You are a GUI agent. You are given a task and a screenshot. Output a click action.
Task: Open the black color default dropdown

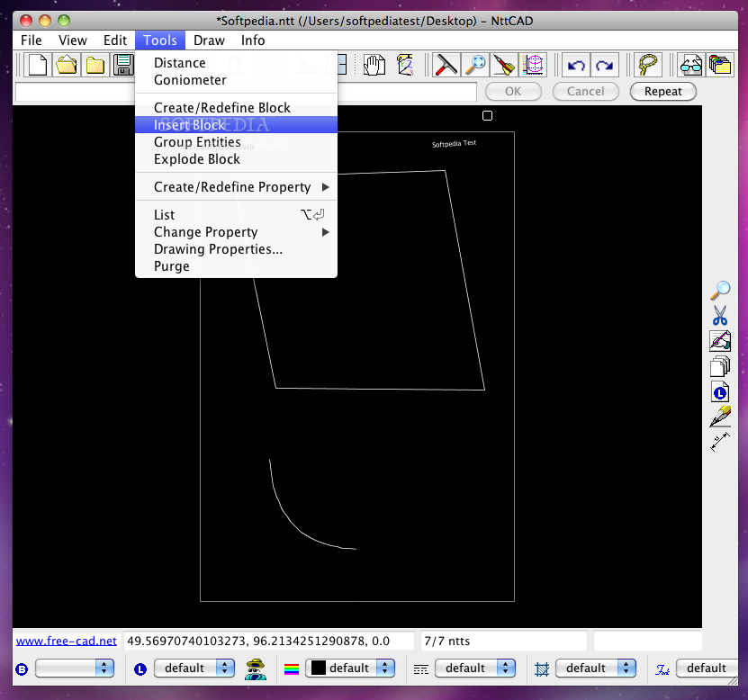(x=350, y=668)
